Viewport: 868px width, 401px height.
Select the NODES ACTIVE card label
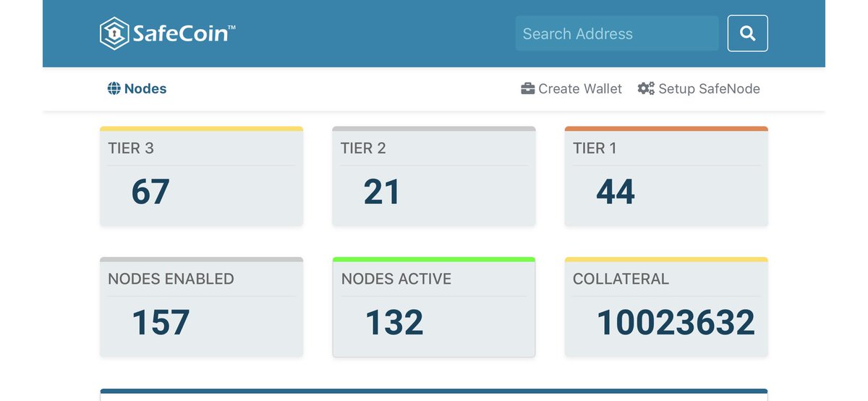tap(396, 279)
